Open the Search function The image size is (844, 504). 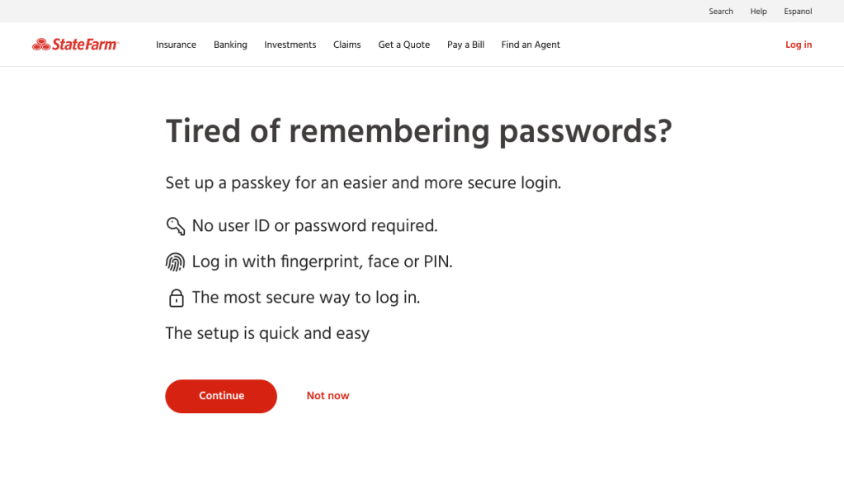click(720, 11)
